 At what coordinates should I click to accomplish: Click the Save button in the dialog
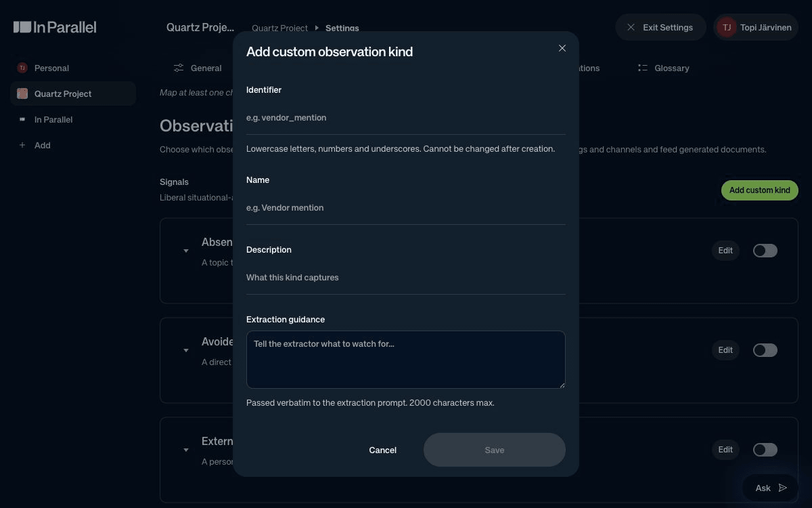point(495,450)
